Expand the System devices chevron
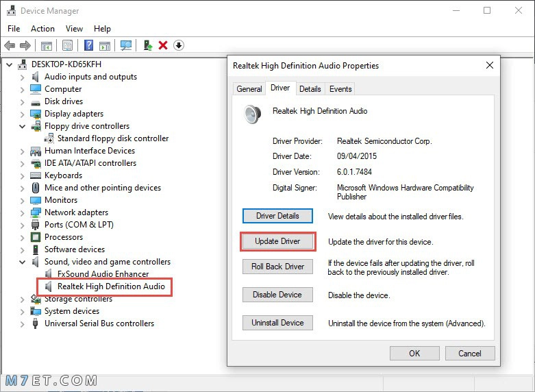 (22, 311)
